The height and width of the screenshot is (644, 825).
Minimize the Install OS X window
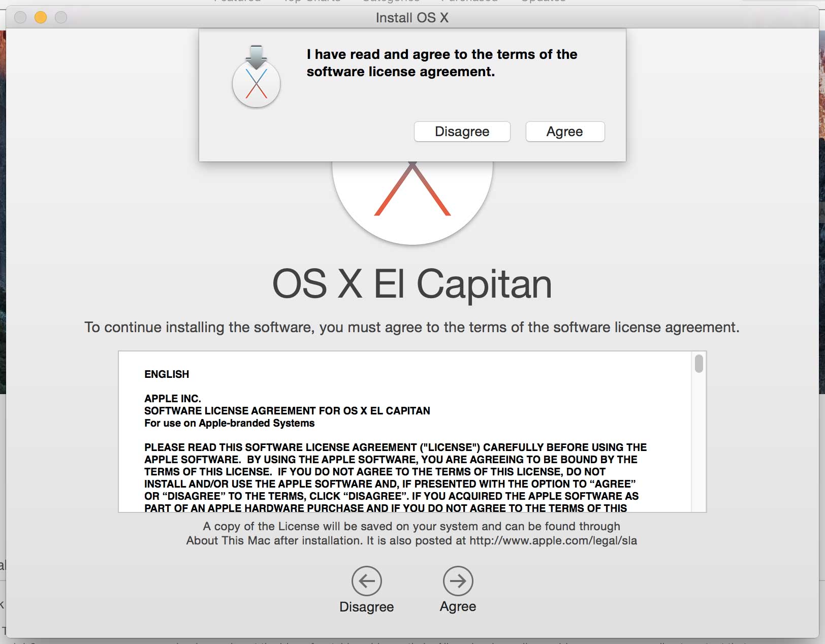tap(41, 18)
